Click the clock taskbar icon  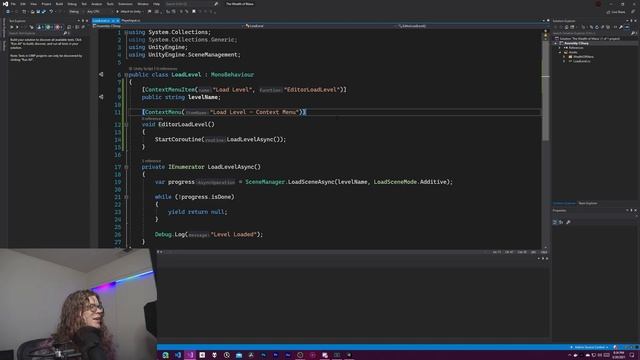(227, 355)
